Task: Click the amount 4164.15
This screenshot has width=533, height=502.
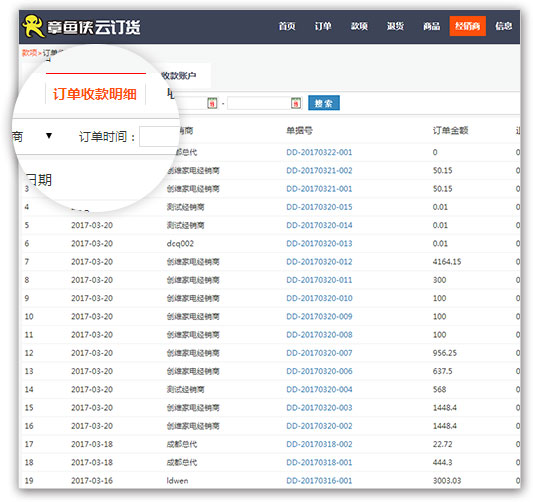Action: (x=447, y=262)
